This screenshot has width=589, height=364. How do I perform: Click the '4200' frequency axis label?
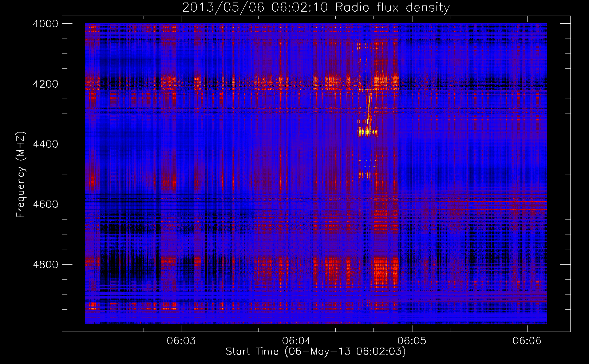coord(46,84)
